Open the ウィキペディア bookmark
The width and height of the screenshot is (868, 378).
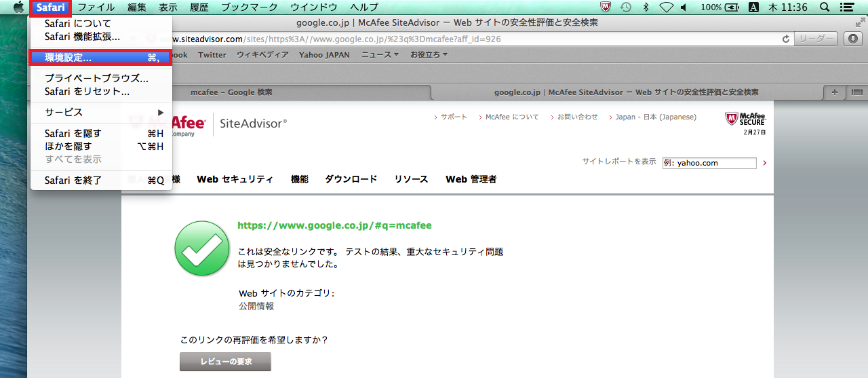pos(262,55)
